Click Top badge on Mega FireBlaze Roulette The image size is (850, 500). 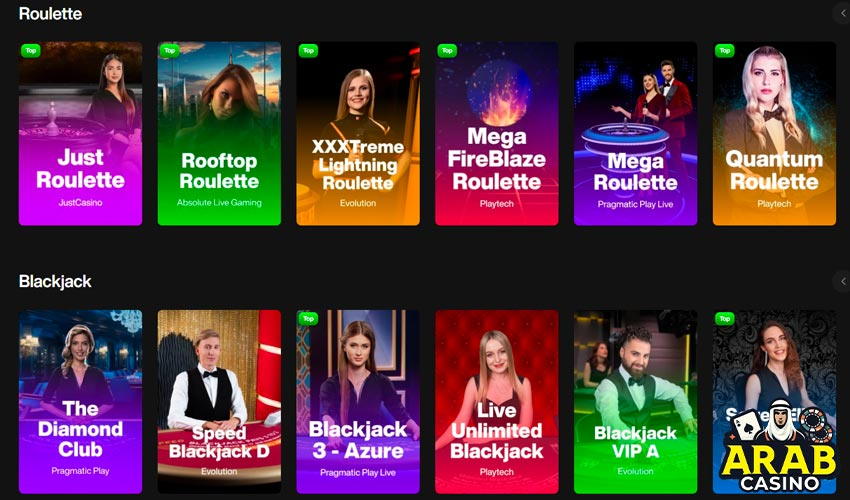click(x=447, y=50)
